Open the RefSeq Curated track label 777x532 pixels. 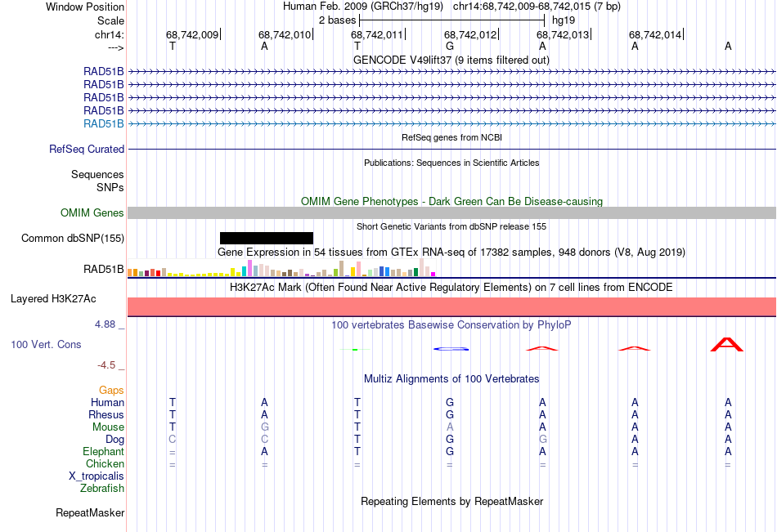point(87,149)
